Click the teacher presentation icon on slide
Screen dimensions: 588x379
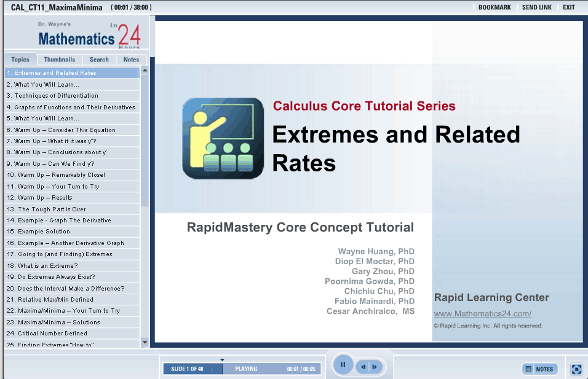point(223,138)
